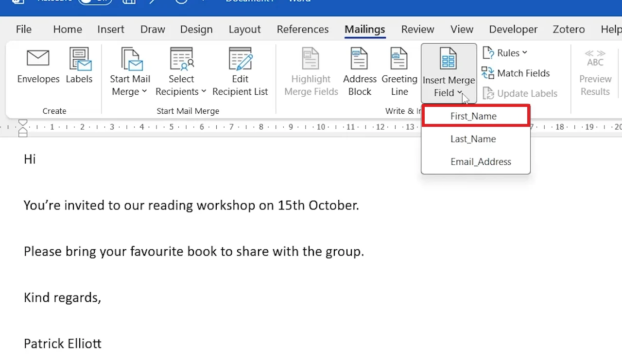Open the File tab
This screenshot has height=364, width=622.
[x=24, y=29]
